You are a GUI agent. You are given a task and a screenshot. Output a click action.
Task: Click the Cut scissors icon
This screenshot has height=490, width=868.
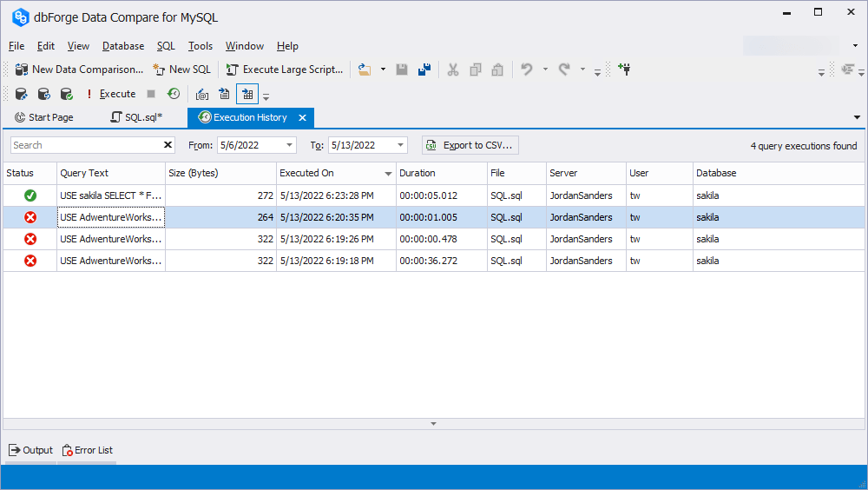tap(453, 70)
